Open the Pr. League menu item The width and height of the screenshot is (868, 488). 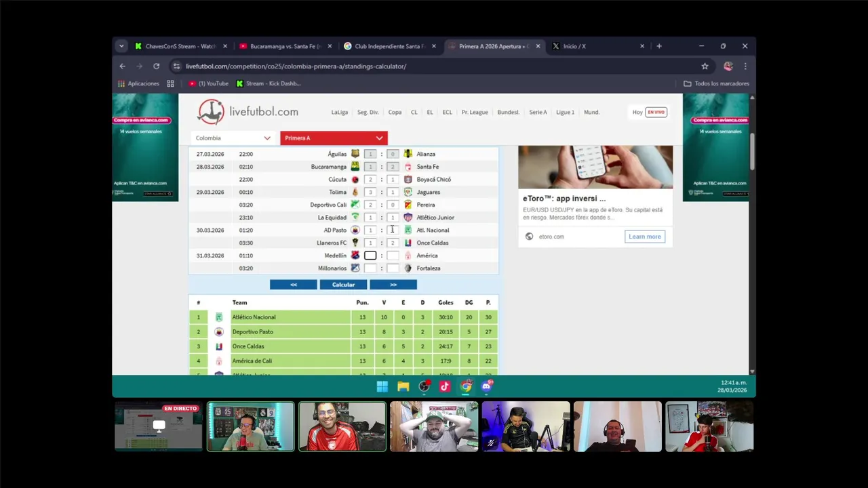[475, 112]
